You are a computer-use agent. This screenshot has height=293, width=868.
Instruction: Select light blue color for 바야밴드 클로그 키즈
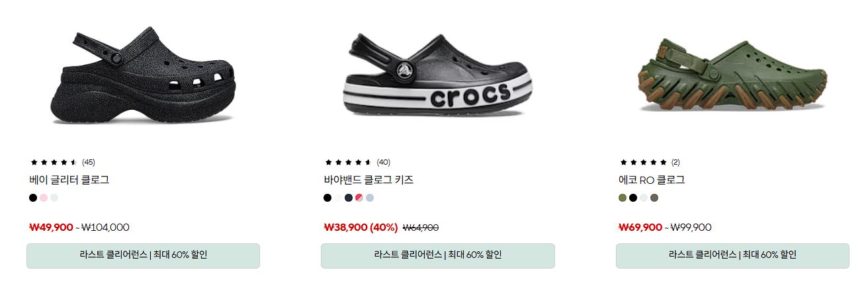click(370, 198)
